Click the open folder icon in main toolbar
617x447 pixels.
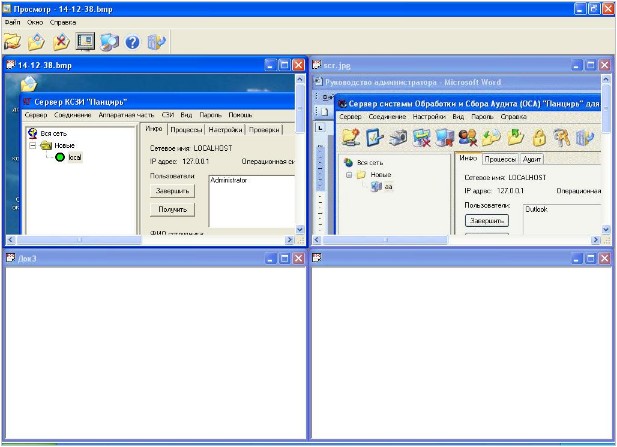[x=12, y=42]
